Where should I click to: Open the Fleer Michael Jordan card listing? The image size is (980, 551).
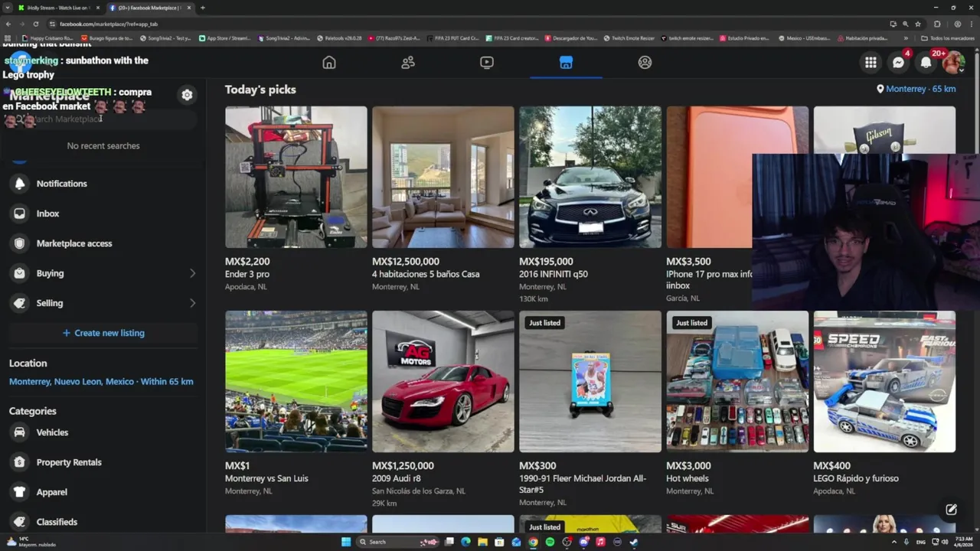[x=590, y=409]
